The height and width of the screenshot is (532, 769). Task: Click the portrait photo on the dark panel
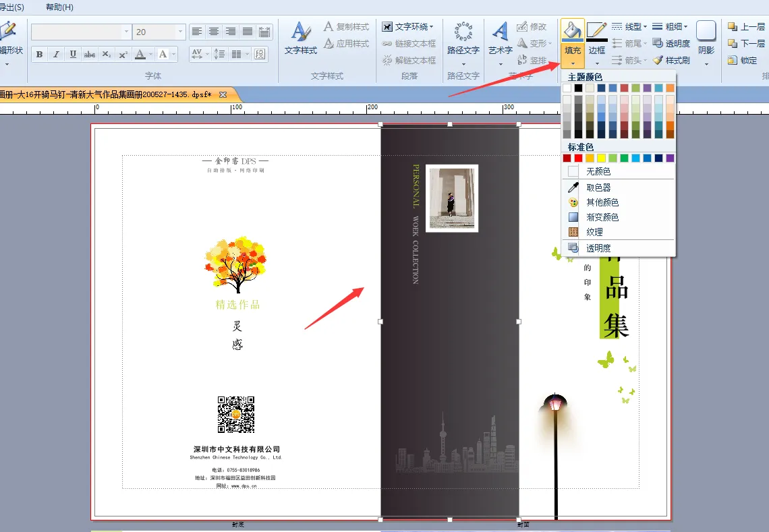coord(453,198)
